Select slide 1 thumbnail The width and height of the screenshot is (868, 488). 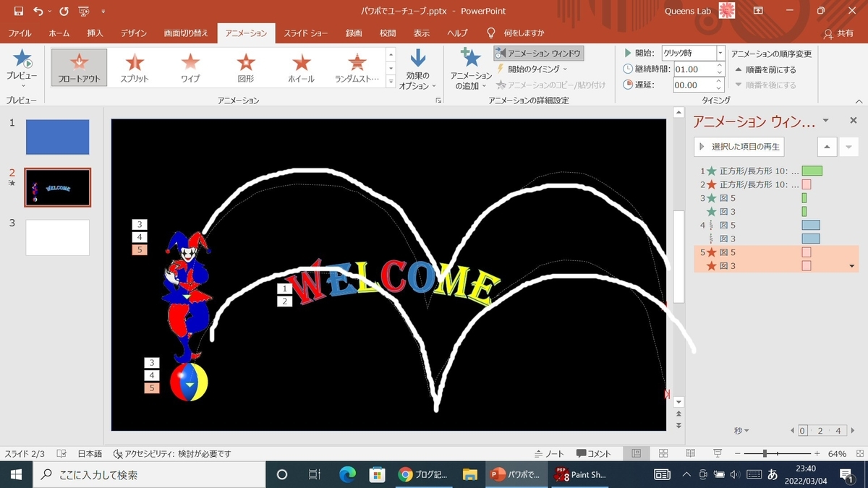(57, 137)
